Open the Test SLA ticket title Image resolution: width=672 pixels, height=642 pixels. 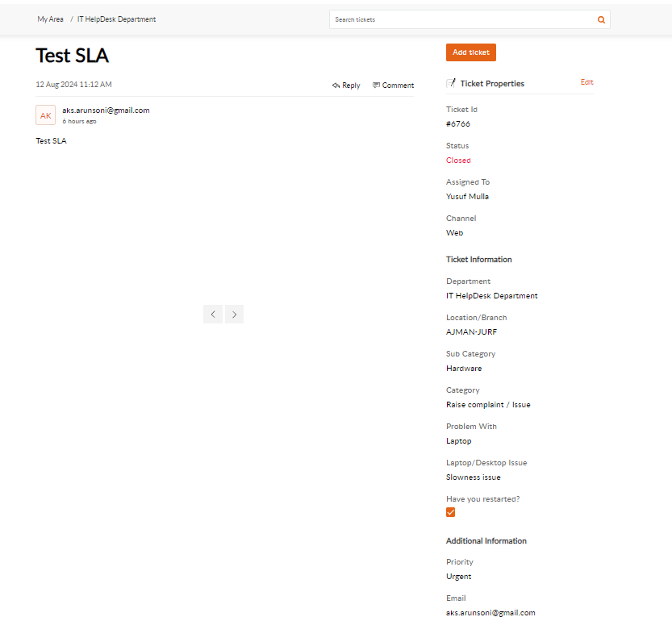(72, 56)
